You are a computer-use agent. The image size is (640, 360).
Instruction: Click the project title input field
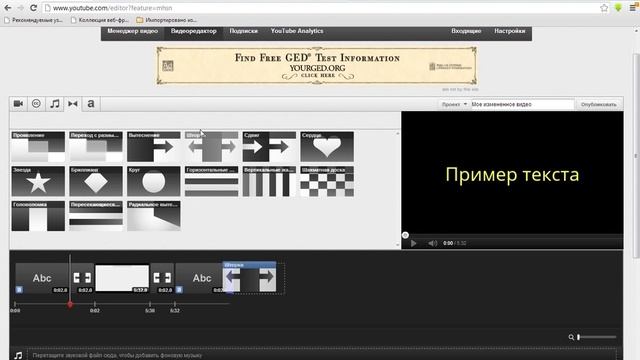pyautogui.click(x=522, y=104)
